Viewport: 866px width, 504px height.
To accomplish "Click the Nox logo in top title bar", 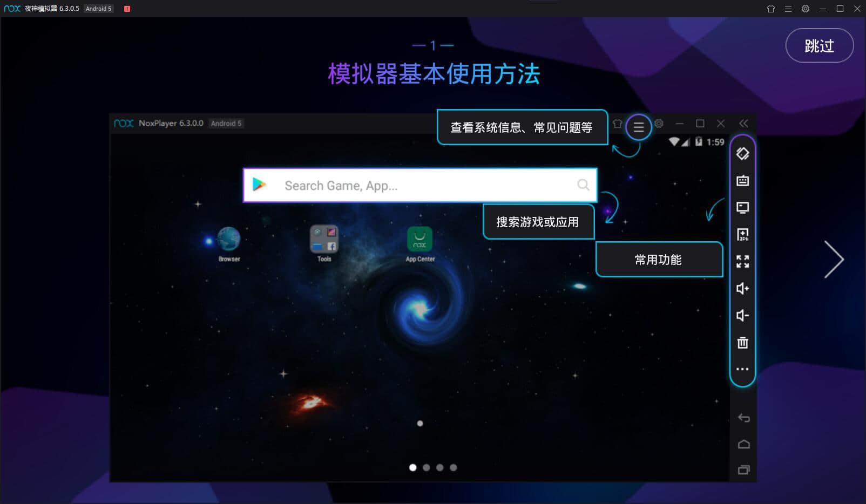I will (12, 9).
